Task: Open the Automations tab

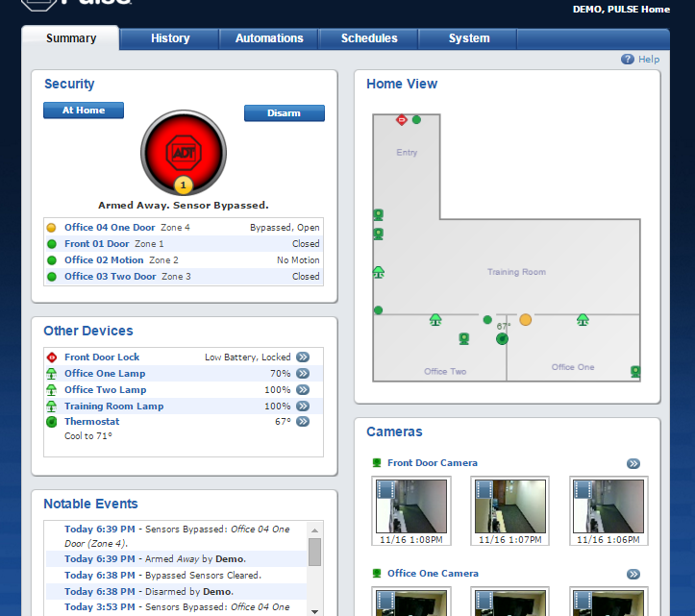Action: click(x=270, y=38)
